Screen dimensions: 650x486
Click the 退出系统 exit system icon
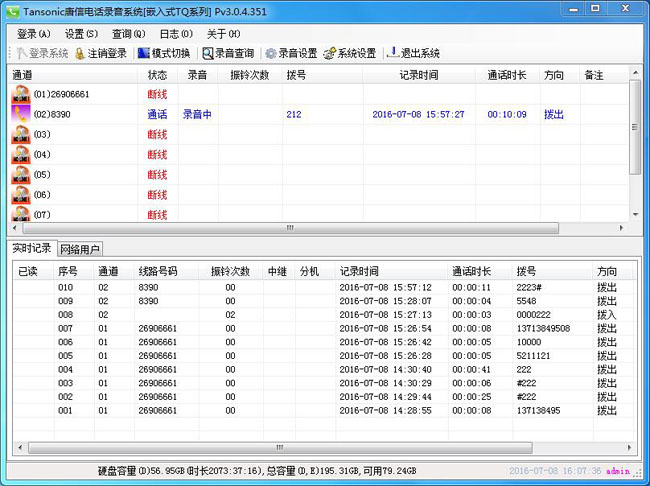[x=393, y=53]
